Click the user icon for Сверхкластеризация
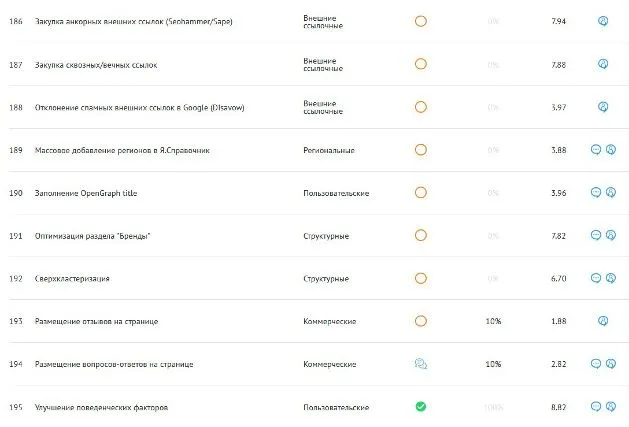This screenshot has width=629, height=427. [x=611, y=278]
